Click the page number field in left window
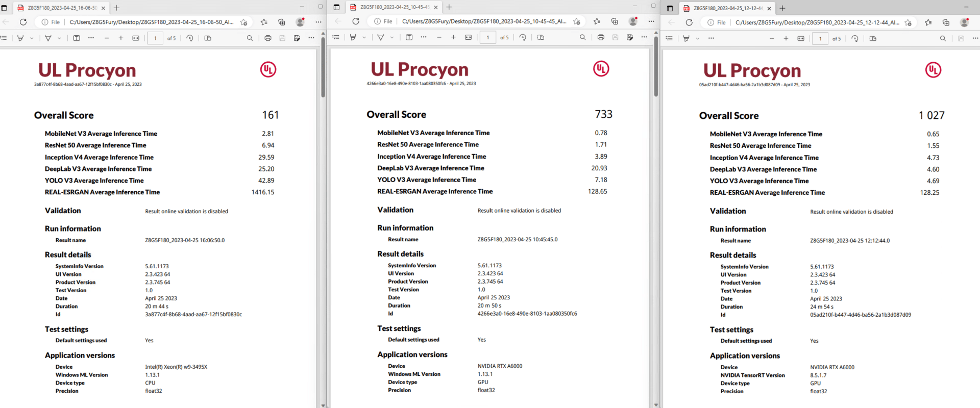 155,38
